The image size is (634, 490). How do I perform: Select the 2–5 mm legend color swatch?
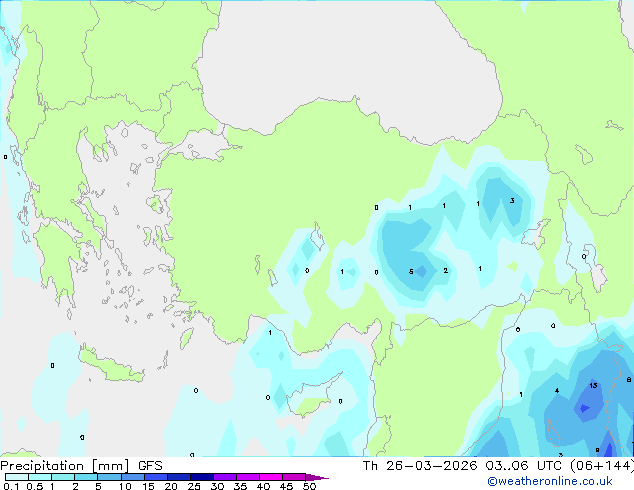coord(86,477)
